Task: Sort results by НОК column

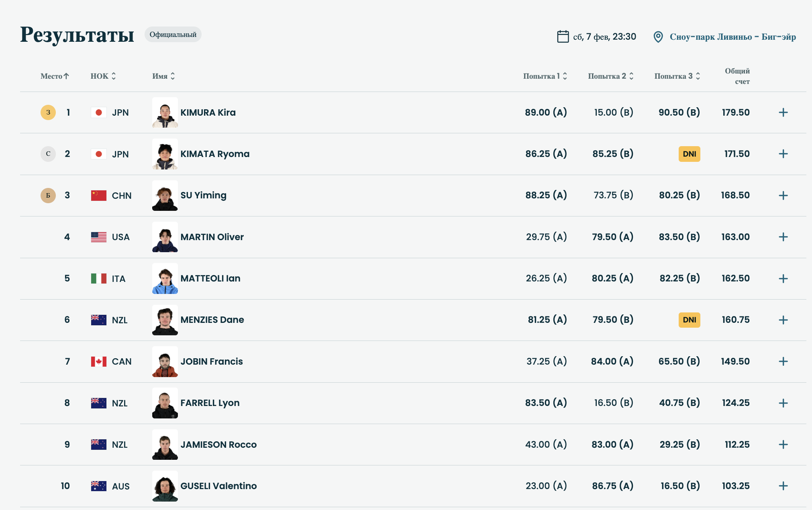Action: tap(103, 76)
